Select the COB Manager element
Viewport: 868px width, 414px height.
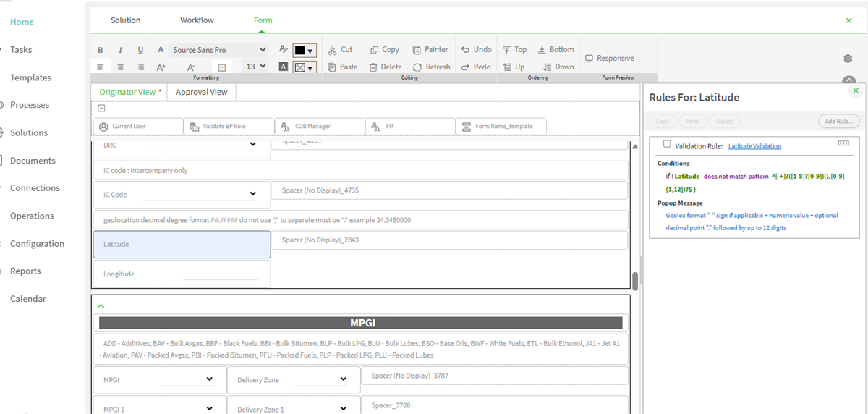[x=320, y=127]
